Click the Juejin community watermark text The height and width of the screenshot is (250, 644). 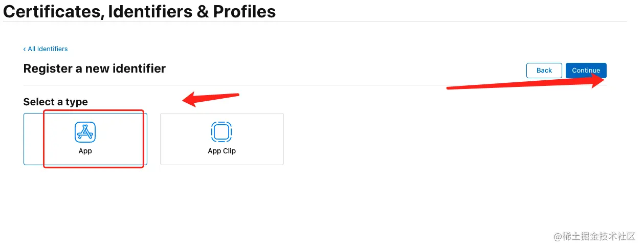[x=593, y=237]
